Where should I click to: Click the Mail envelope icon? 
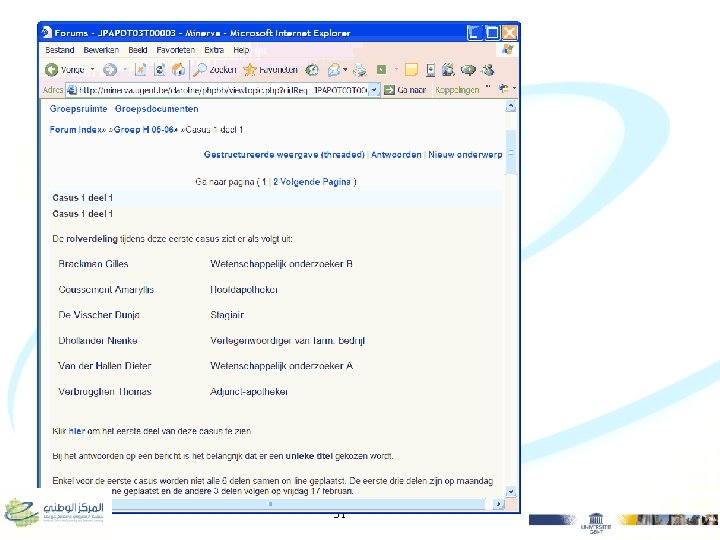pyautogui.click(x=334, y=70)
